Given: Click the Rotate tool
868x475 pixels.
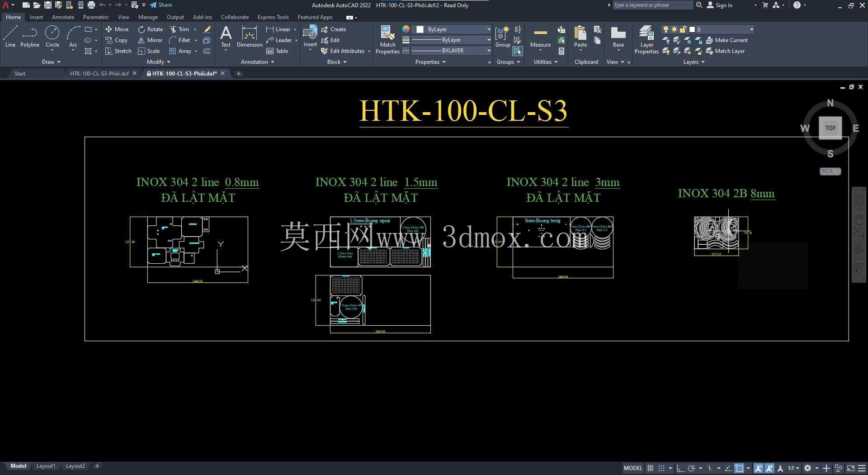Looking at the screenshot, I should coord(151,29).
